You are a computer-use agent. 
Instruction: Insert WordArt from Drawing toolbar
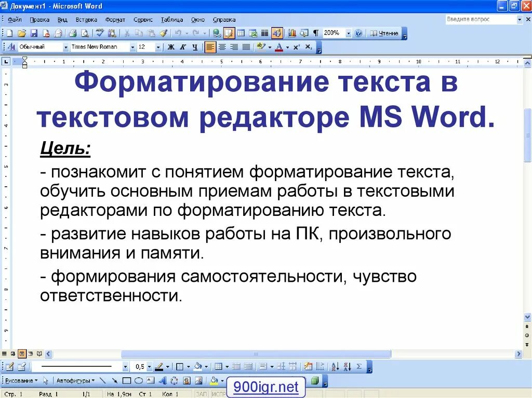click(163, 381)
